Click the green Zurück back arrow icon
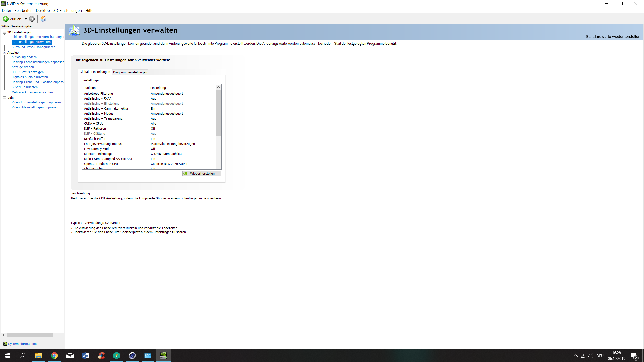 [6, 19]
